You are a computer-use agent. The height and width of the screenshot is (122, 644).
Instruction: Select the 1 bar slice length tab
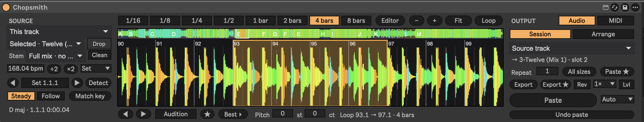(260, 21)
